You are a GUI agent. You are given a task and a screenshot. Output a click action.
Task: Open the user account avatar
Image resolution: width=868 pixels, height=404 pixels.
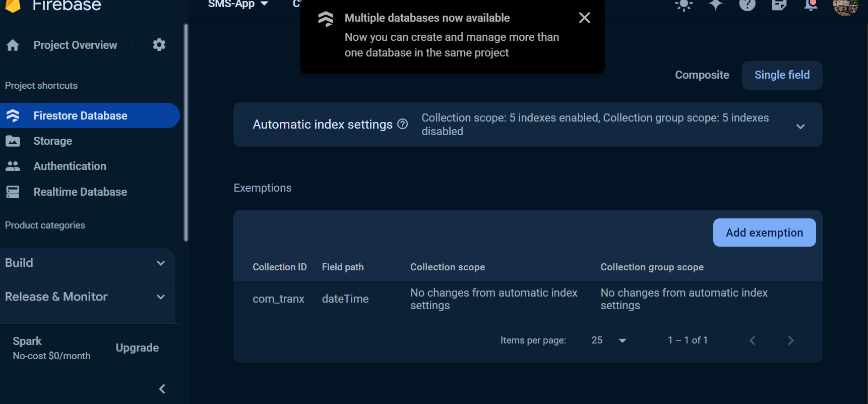pyautogui.click(x=845, y=6)
